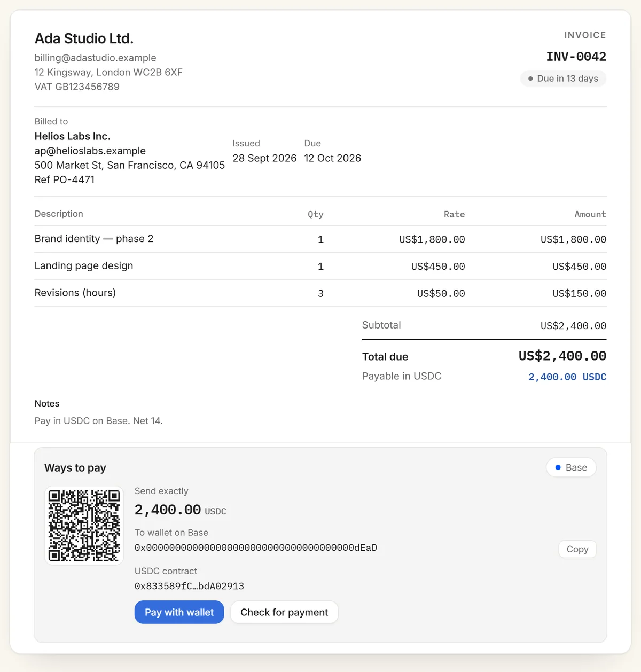Click the Pay in USDC on Base note
Image resolution: width=641 pixels, height=672 pixels.
(99, 421)
